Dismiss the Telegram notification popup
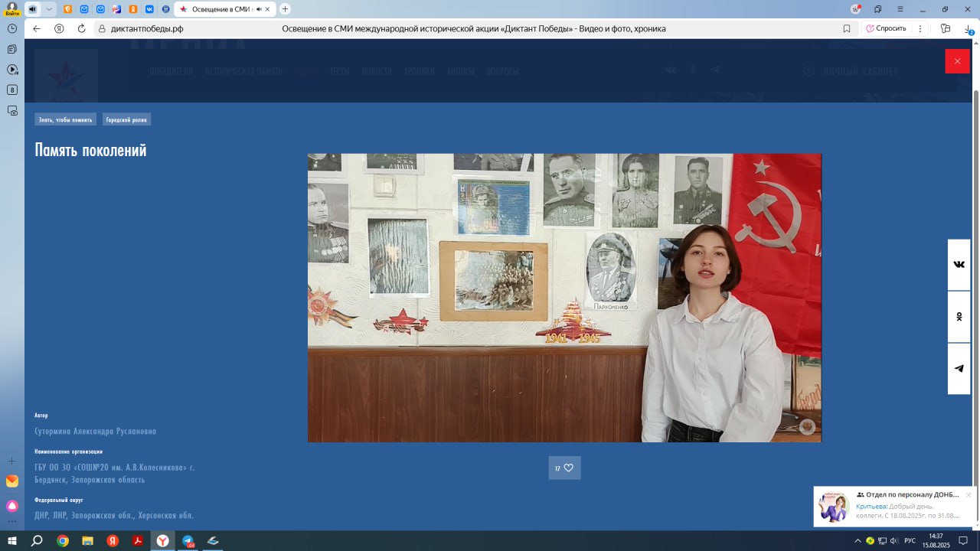This screenshot has width=980, height=551. tap(969, 494)
